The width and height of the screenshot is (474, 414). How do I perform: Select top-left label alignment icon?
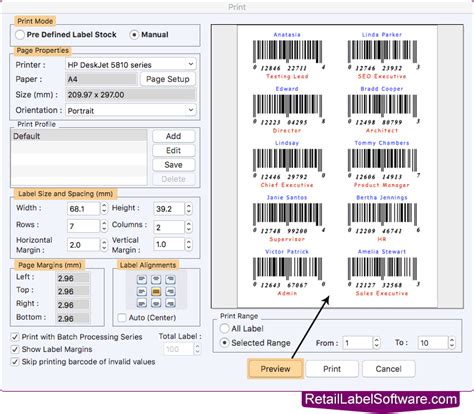(x=142, y=279)
